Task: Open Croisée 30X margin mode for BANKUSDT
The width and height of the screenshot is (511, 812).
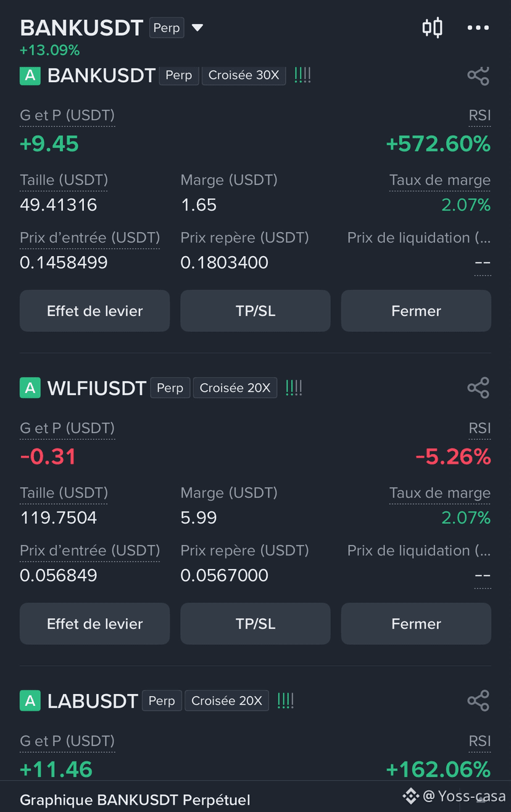Action: click(244, 75)
